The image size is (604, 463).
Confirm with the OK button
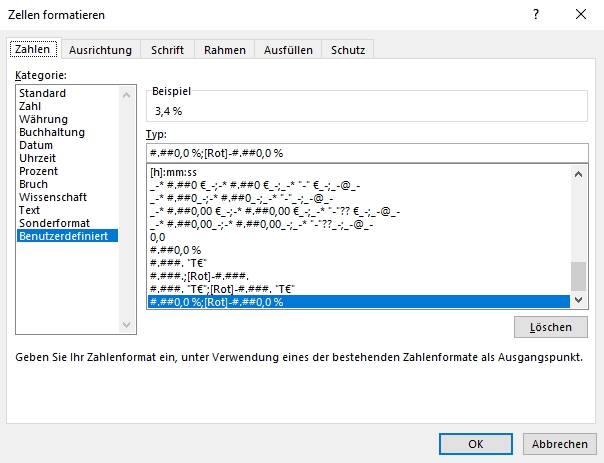point(476,444)
